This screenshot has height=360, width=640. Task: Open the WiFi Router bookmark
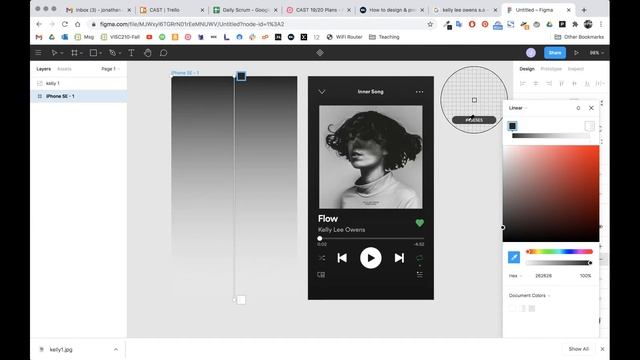[344, 37]
